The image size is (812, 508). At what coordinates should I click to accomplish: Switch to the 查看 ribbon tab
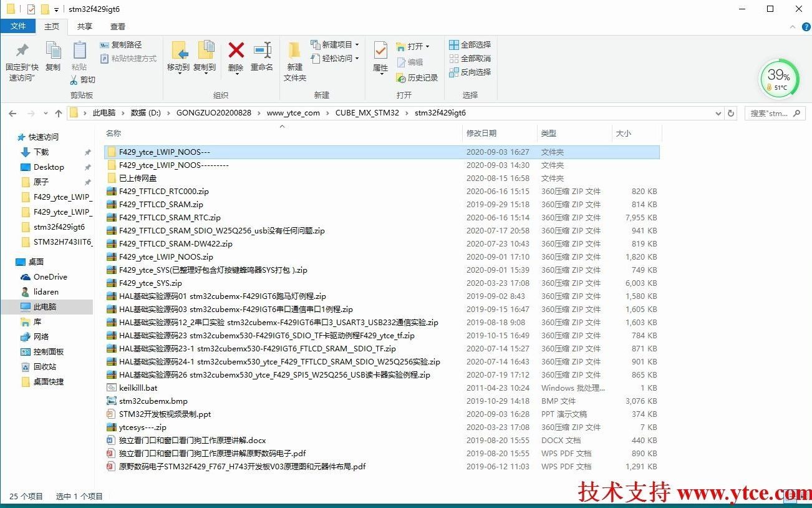(x=118, y=26)
